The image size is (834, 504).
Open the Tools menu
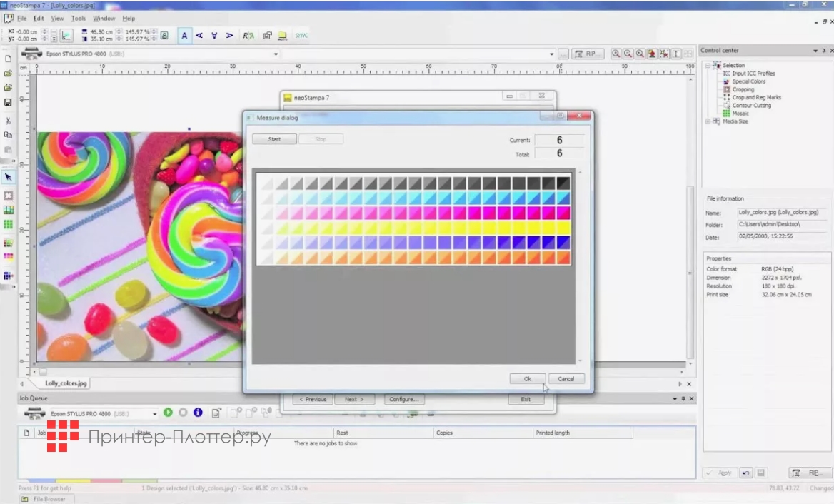(x=79, y=19)
